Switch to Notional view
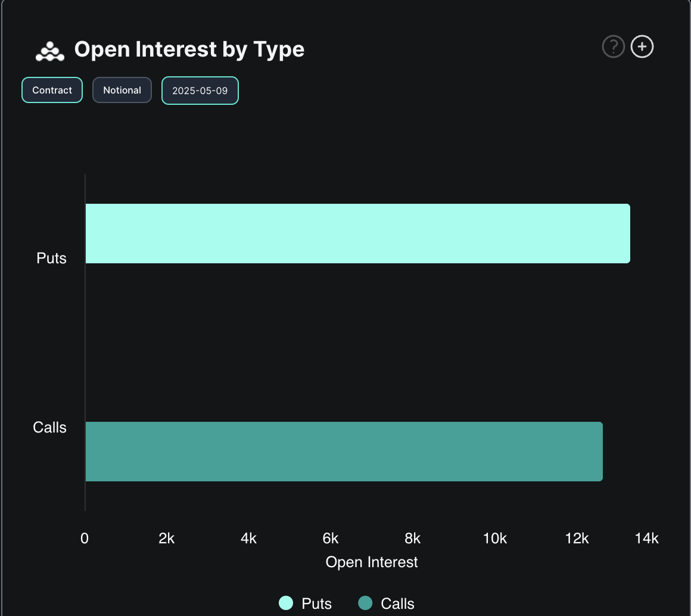Screen dimensions: 691x616 pyautogui.click(x=122, y=91)
